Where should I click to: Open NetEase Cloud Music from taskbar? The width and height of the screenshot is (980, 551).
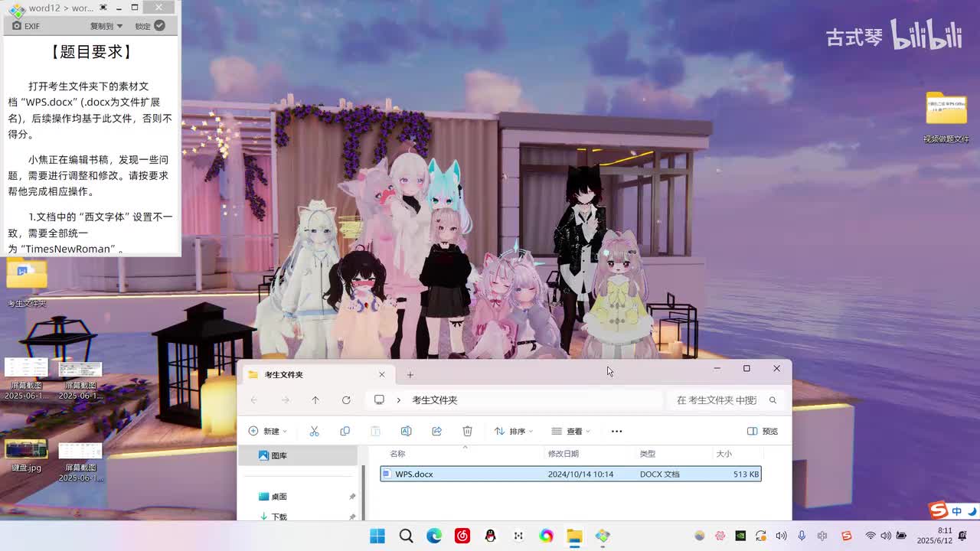tap(462, 536)
